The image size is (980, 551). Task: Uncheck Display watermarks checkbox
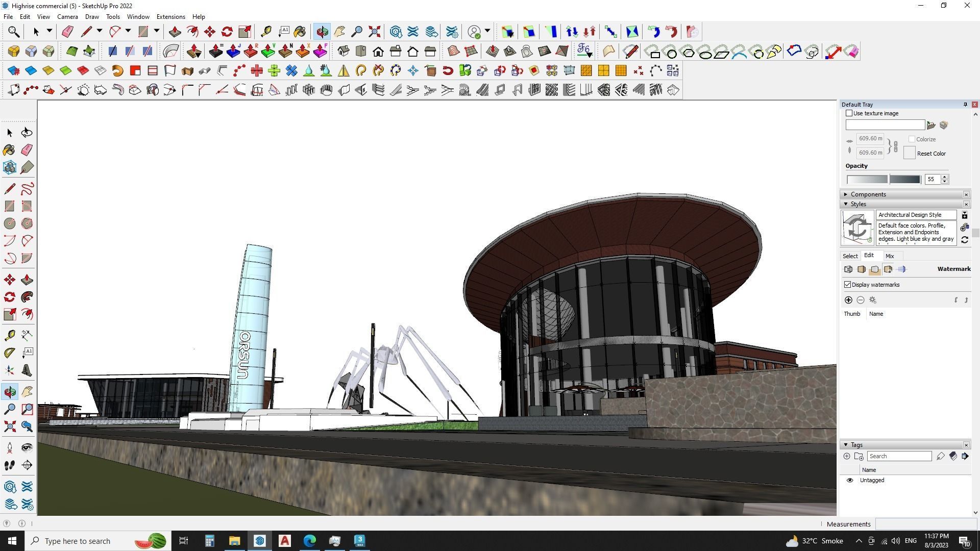point(848,285)
